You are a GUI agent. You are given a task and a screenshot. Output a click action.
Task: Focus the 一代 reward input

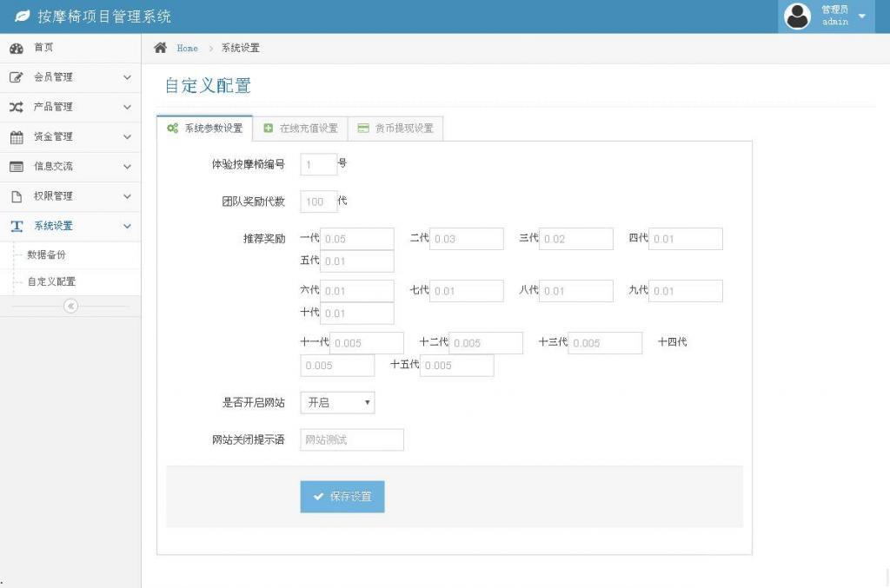coord(357,239)
